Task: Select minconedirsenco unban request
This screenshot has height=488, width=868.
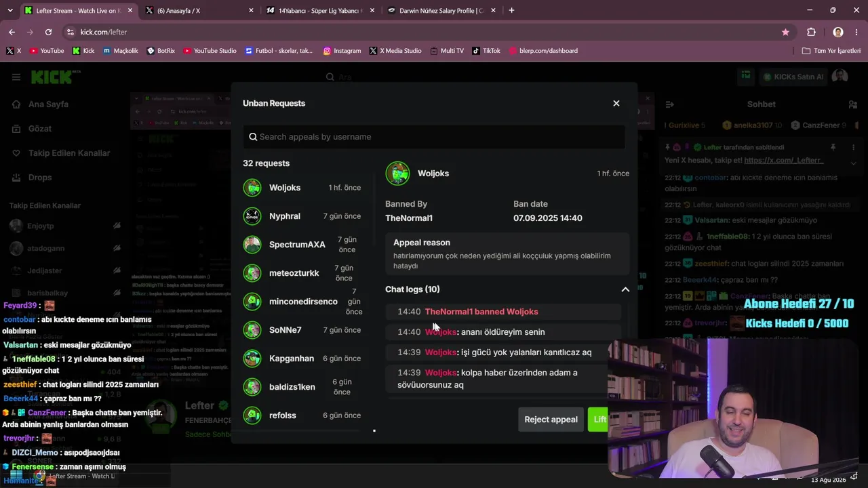Action: [302, 302]
